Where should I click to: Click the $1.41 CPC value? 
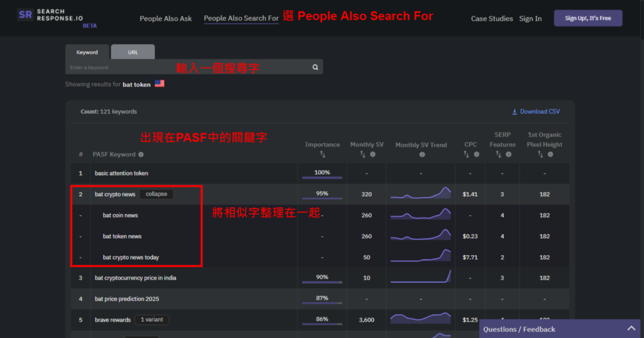pyautogui.click(x=470, y=194)
